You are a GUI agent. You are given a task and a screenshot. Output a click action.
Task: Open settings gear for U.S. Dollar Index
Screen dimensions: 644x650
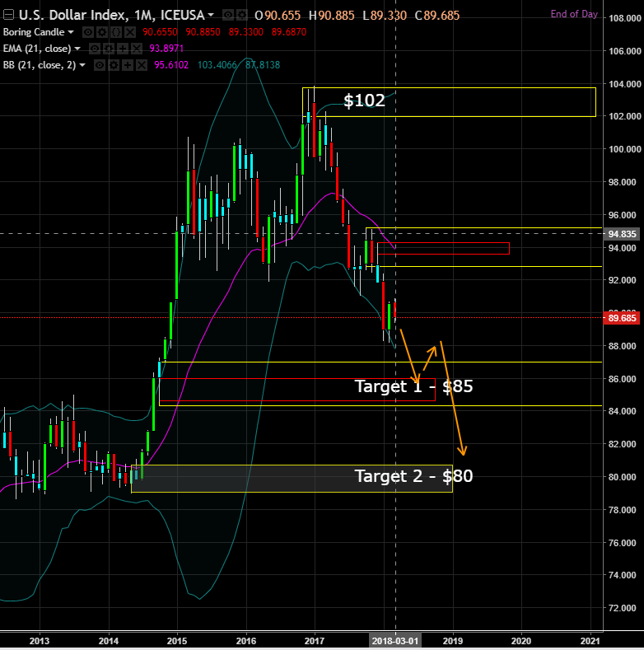pos(241,16)
